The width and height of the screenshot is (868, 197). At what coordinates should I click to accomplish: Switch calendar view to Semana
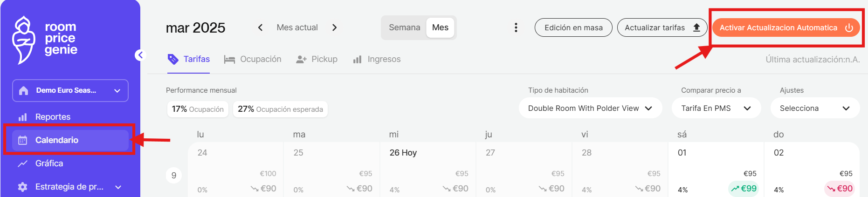point(405,27)
